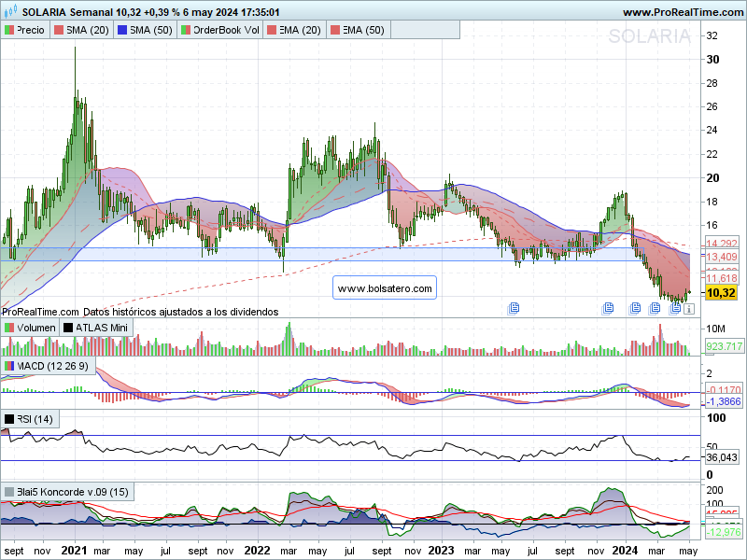Click the 100 level on RSI axis
The width and height of the screenshot is (747, 560).
pyautogui.click(x=716, y=418)
